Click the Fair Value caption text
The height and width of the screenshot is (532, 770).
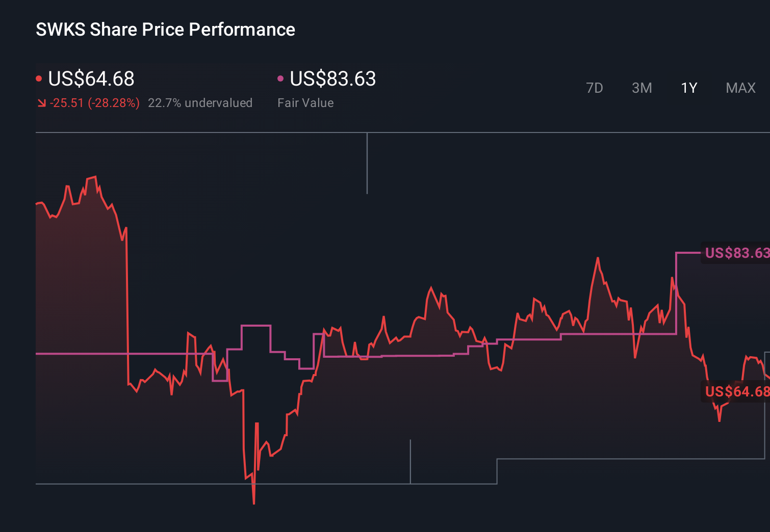pos(305,102)
